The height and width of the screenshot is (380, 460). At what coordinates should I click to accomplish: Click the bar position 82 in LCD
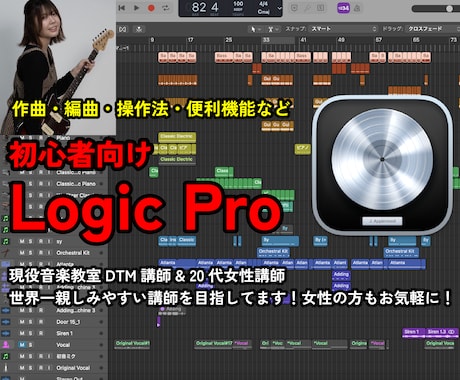199,7
